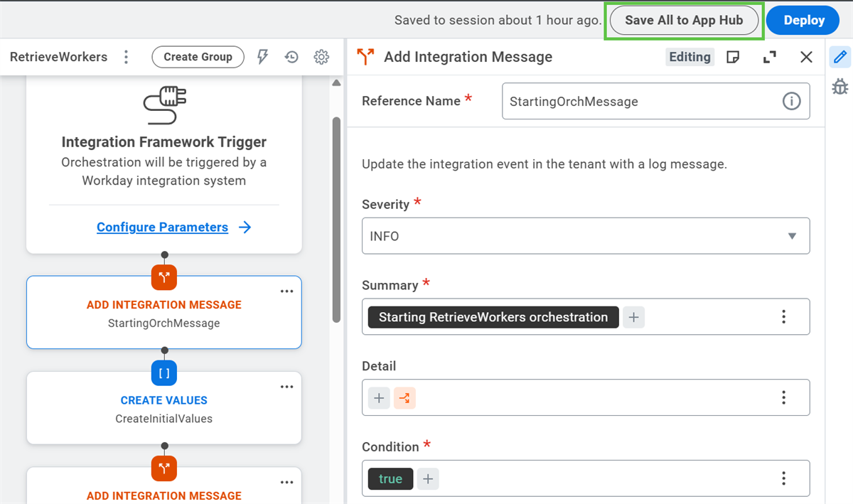Open the version history clock icon
Viewport: 853px width, 504px height.
291,57
